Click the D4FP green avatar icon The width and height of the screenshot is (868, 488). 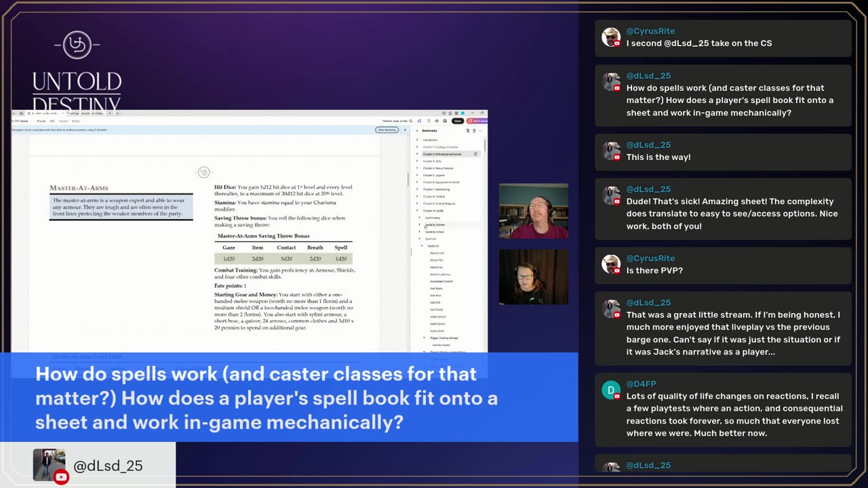click(x=611, y=390)
